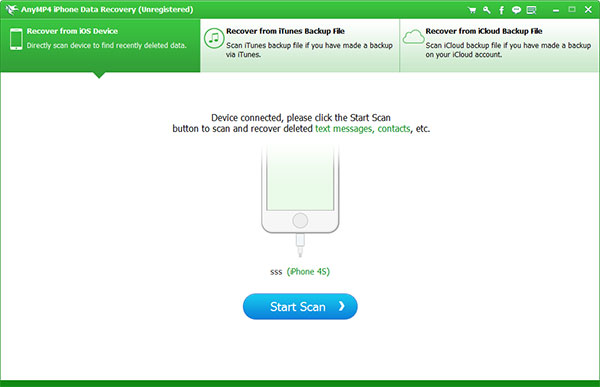Click the AnyMP4 bird logo icon

[x=11, y=9]
